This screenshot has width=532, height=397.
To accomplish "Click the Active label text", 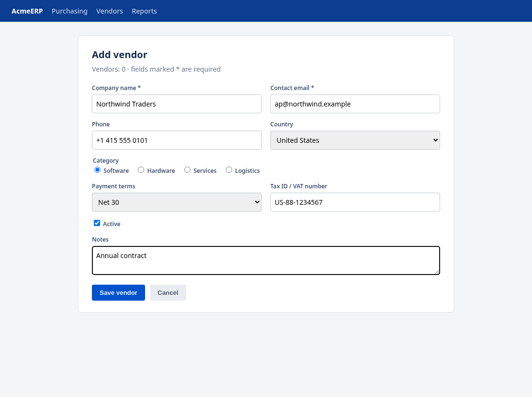I will (112, 224).
